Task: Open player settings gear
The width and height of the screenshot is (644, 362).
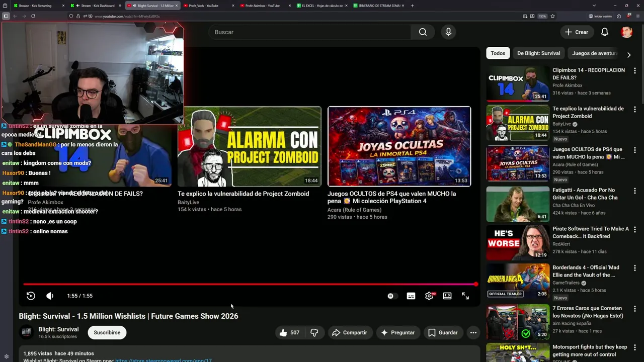Action: [429, 296]
